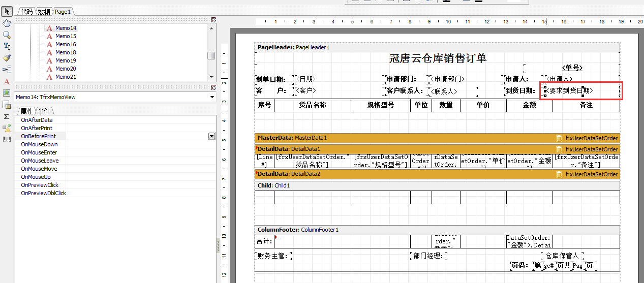Select the OnMouseEnter event row
Image resolution: width=644 pixels, height=283 pixels.
pyautogui.click(x=115, y=152)
